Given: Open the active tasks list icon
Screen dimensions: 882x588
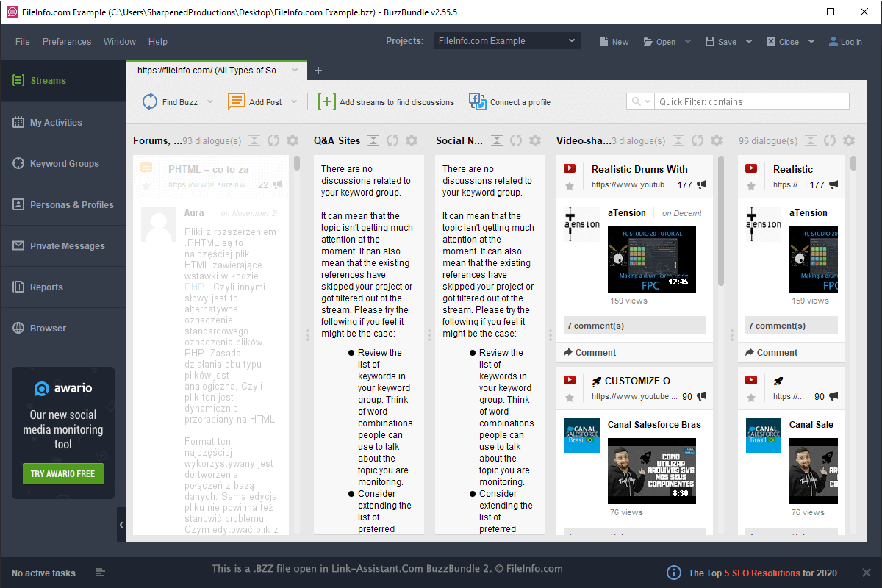Looking at the screenshot, I should (x=101, y=573).
